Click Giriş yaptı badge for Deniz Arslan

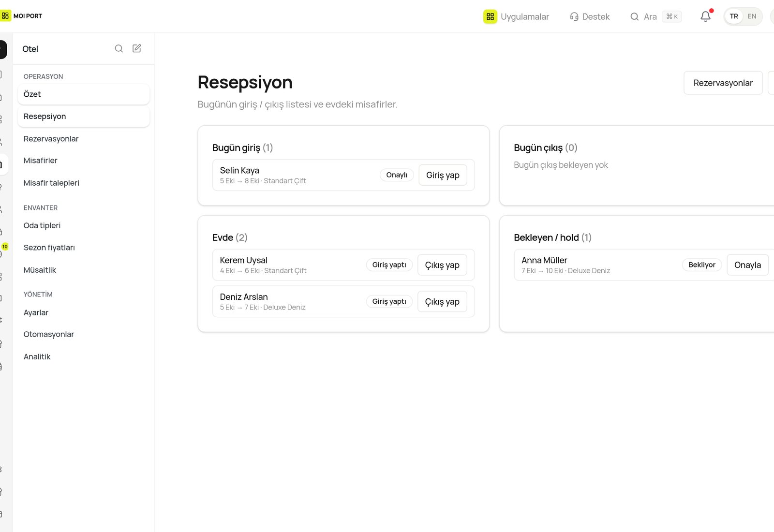click(389, 301)
